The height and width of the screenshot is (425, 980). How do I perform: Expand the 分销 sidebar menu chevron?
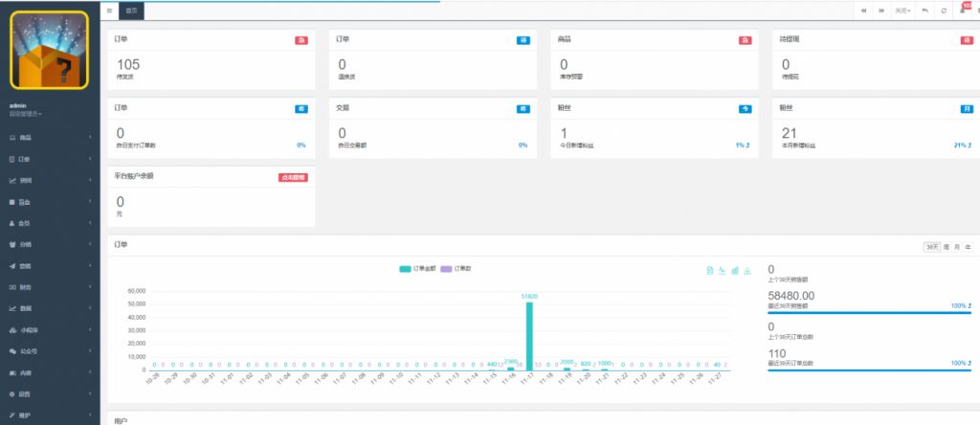[90, 244]
